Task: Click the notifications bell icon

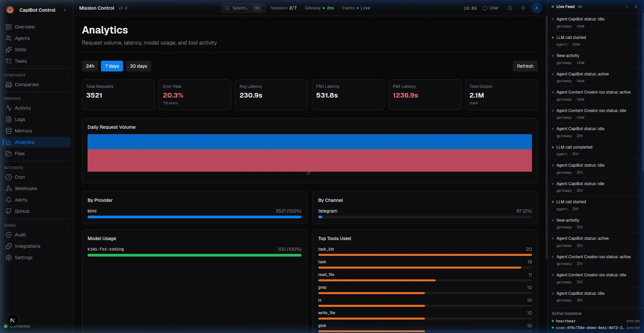Action: pos(509,8)
